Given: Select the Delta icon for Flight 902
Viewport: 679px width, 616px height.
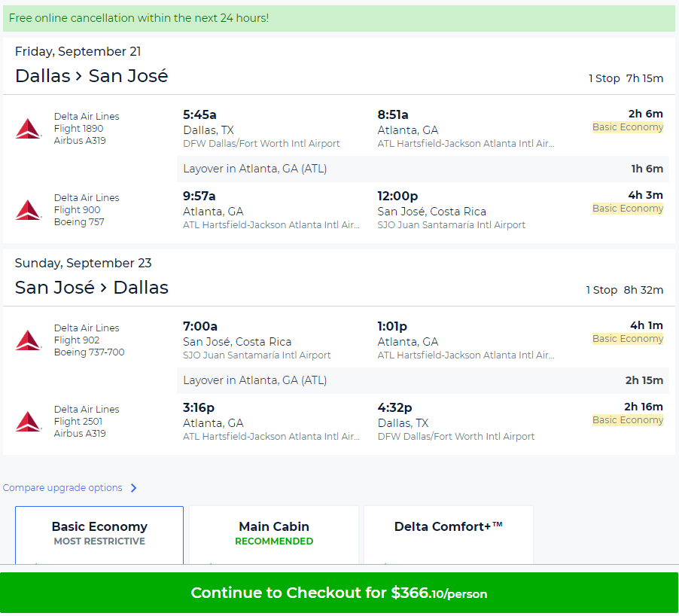Looking at the screenshot, I should point(28,339).
